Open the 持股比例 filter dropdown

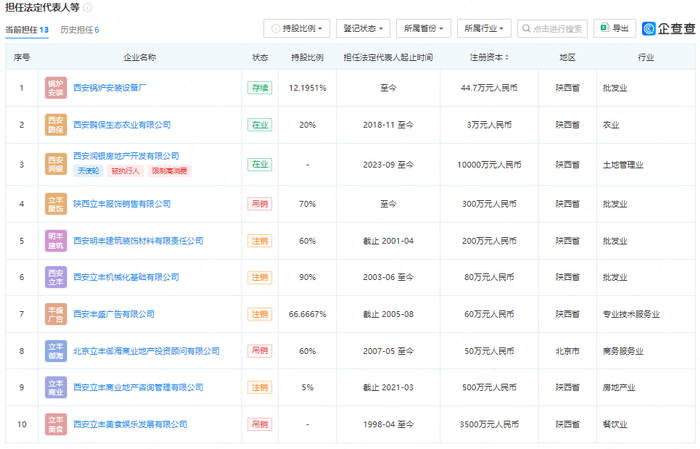click(296, 29)
